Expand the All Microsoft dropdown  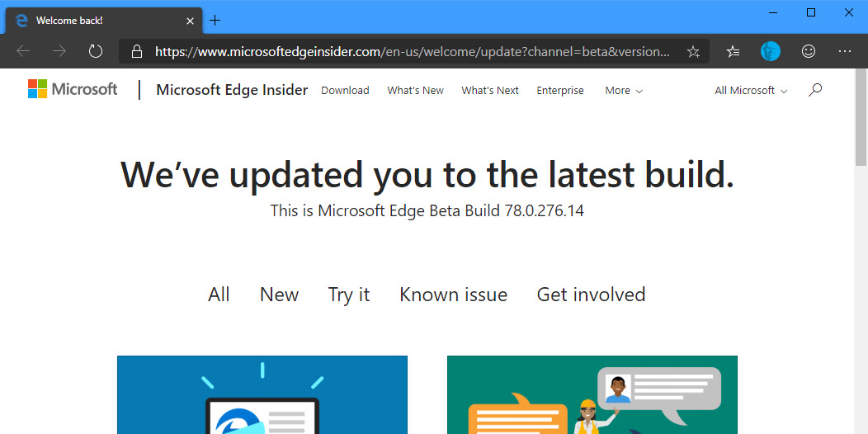coord(751,90)
